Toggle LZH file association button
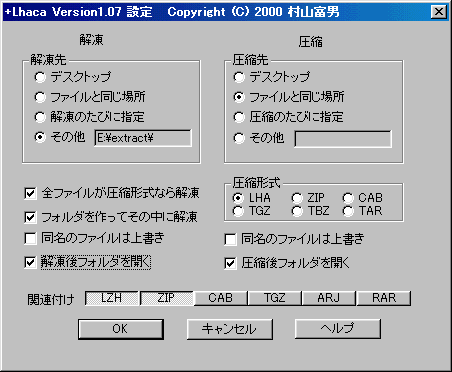Viewport: 452px width, 372px height. click(112, 298)
